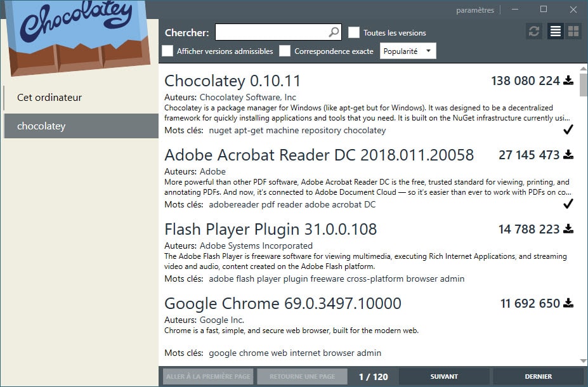Viewport: 588px width, 387px height.
Task: Click download count 138 080 224
Action: 525,81
